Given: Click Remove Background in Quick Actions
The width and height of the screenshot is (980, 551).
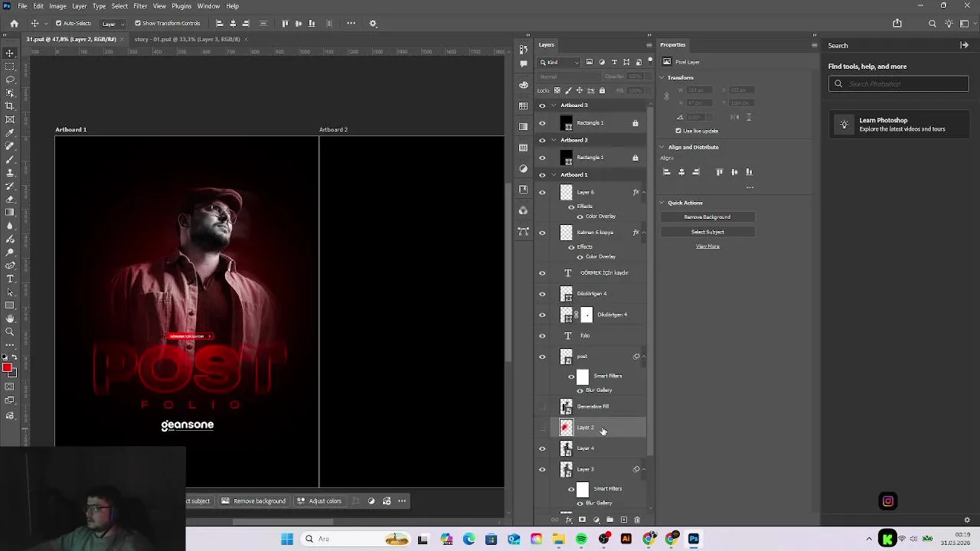Looking at the screenshot, I should click(707, 217).
